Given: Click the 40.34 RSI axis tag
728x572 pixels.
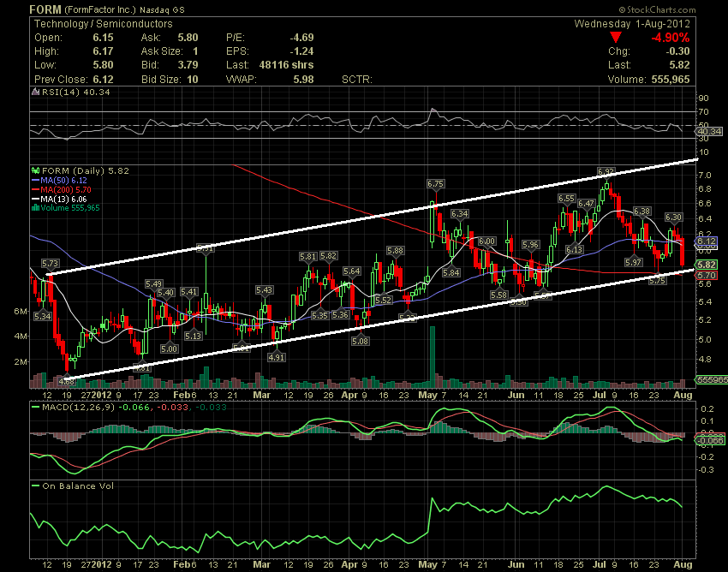Looking at the screenshot, I should pos(709,132).
